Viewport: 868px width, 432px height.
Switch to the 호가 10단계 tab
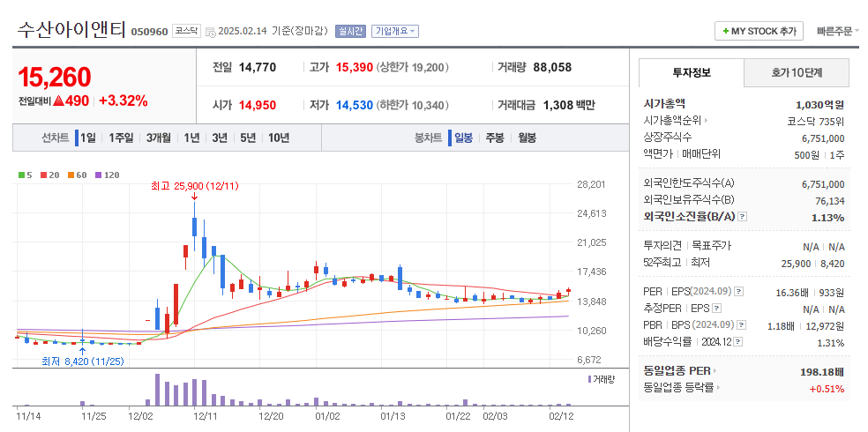click(x=797, y=72)
